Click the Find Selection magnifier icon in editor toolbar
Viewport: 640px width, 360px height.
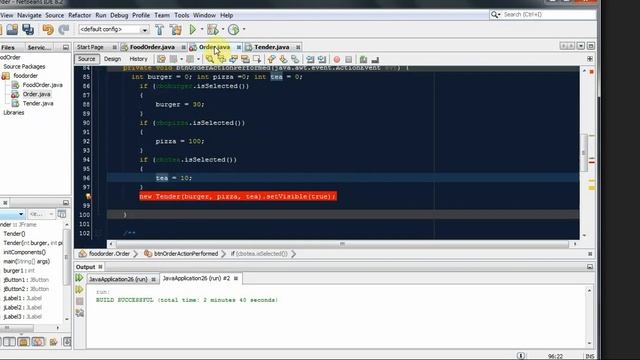pos(209,59)
